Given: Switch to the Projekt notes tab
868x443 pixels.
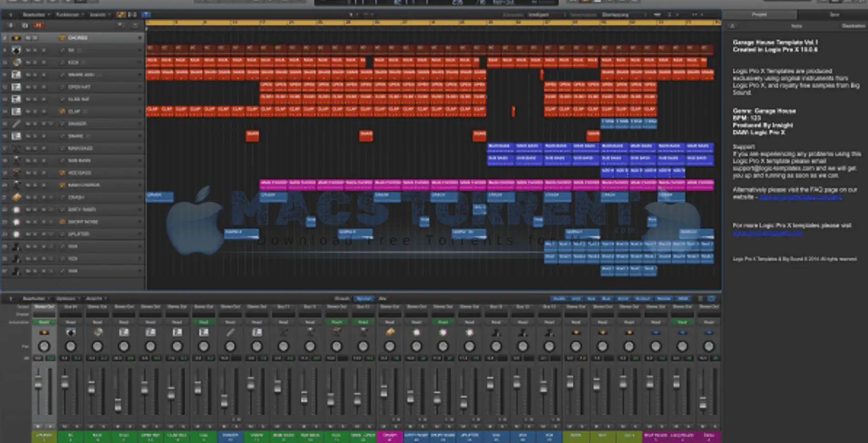Looking at the screenshot, I should 759,15.
